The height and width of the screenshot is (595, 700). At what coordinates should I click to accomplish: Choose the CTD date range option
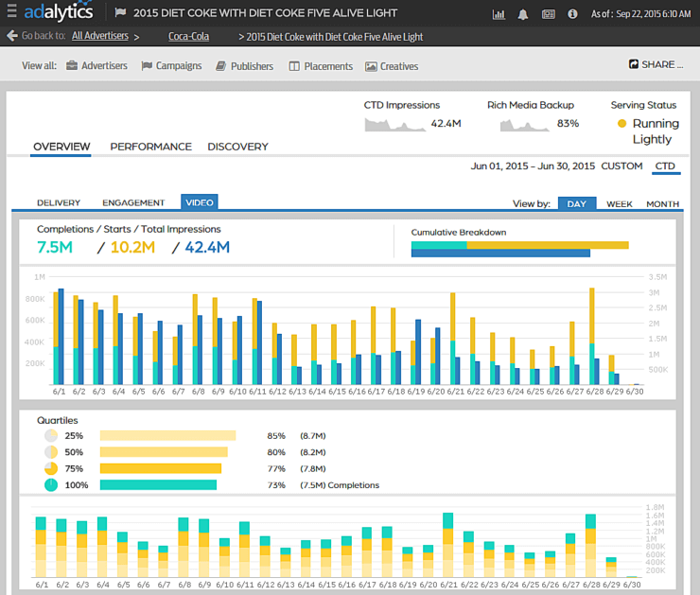tap(665, 166)
